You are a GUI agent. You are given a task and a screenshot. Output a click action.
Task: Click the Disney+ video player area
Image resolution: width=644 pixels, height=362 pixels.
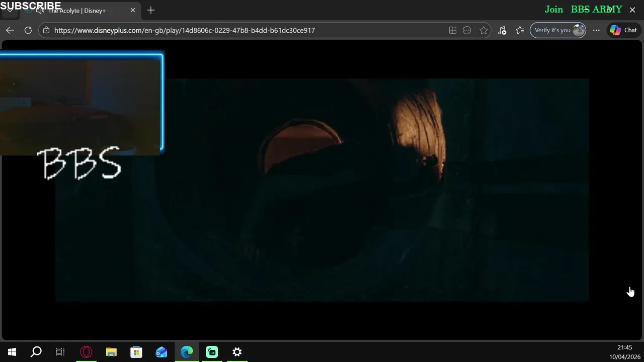click(322, 190)
